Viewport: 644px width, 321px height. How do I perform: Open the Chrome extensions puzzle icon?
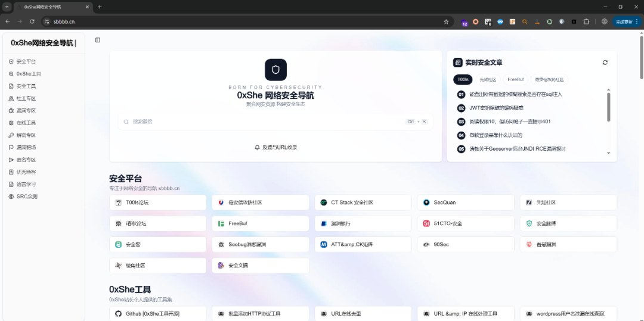[x=586, y=21]
